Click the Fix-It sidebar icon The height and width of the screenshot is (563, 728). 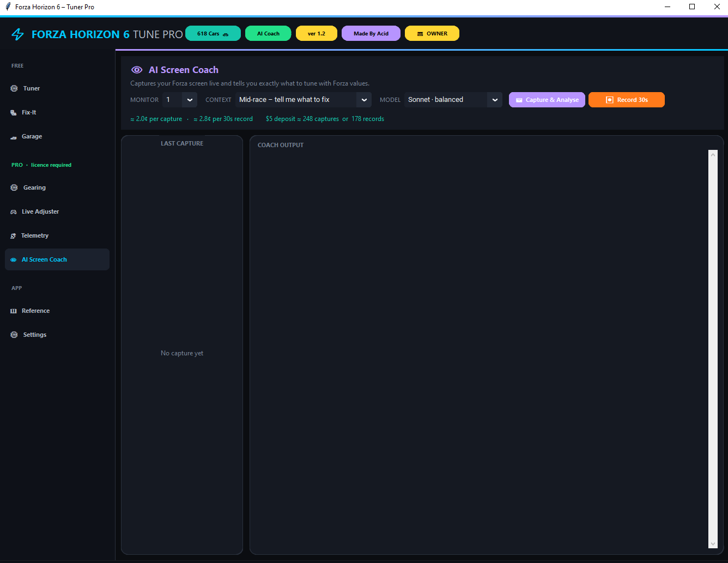(x=14, y=112)
